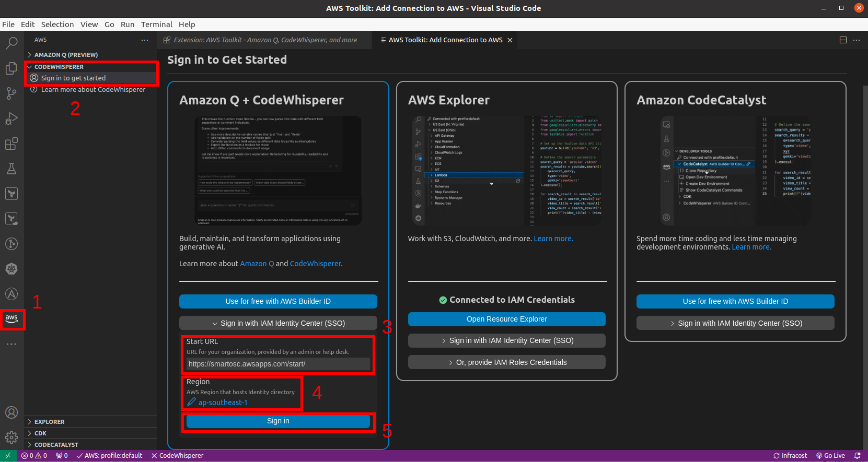Close the Add Connection to AWS tab

pyautogui.click(x=510, y=40)
